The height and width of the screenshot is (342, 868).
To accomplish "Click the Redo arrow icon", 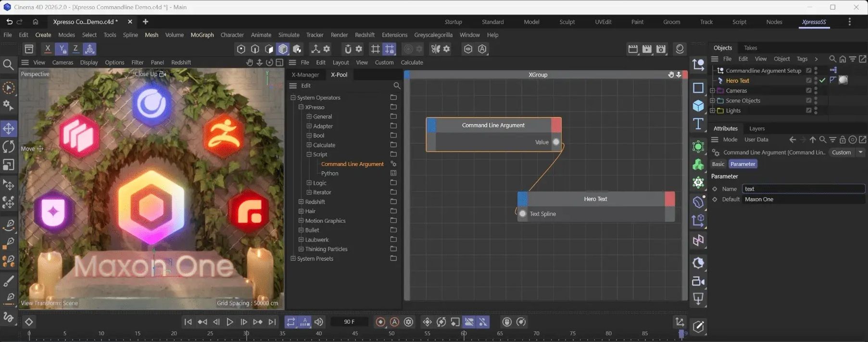I will pyautogui.click(x=20, y=22).
